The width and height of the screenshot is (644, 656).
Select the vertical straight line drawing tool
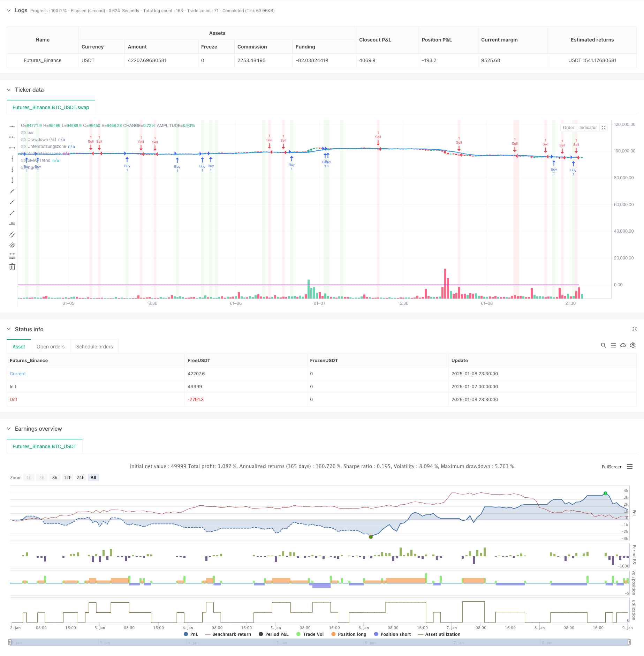pyautogui.click(x=12, y=159)
